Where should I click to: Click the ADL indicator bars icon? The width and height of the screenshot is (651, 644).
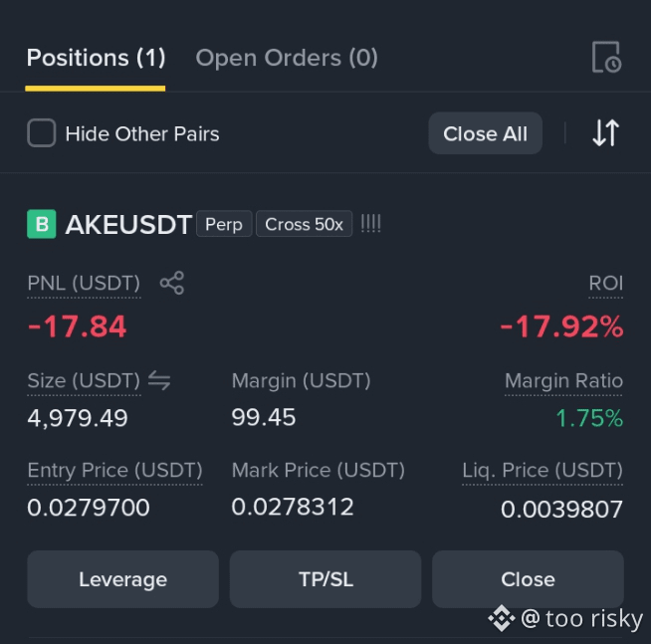(x=370, y=224)
